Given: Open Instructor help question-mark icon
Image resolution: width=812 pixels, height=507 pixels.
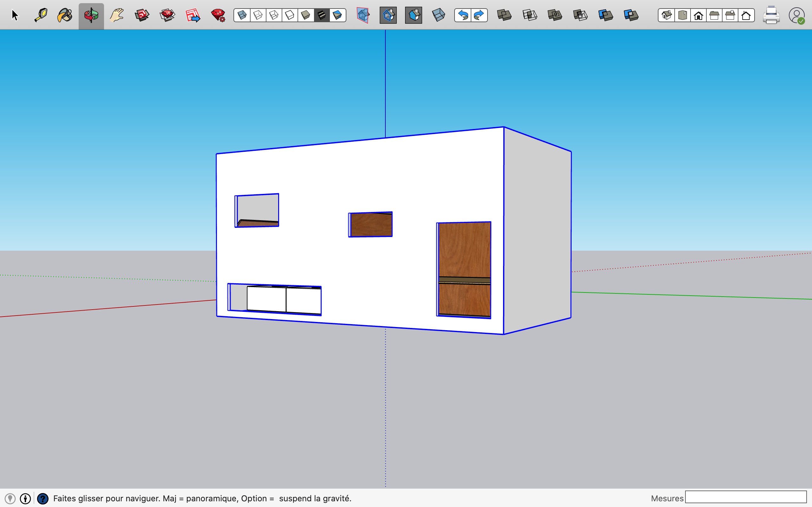Looking at the screenshot, I should [43, 499].
